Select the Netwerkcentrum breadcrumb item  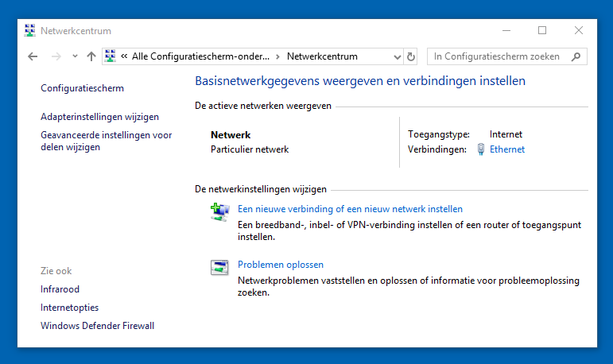tap(322, 56)
